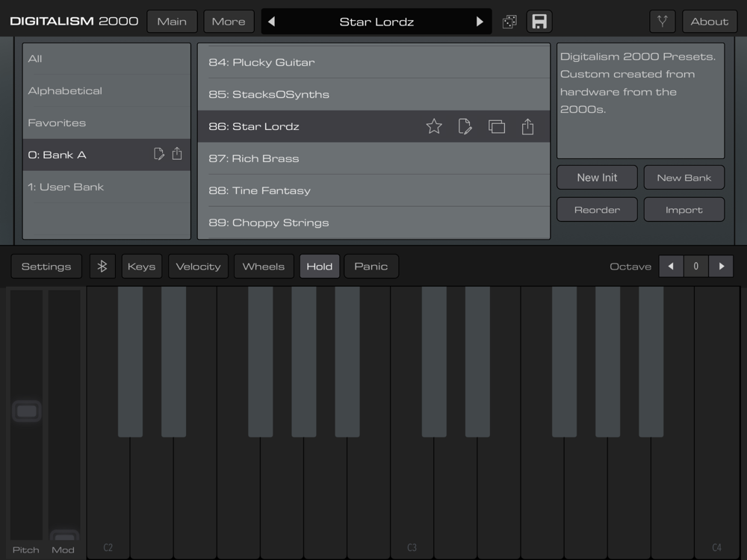Click the Digitalism 2000 Presets description box
This screenshot has width=747, height=560.
point(641,101)
